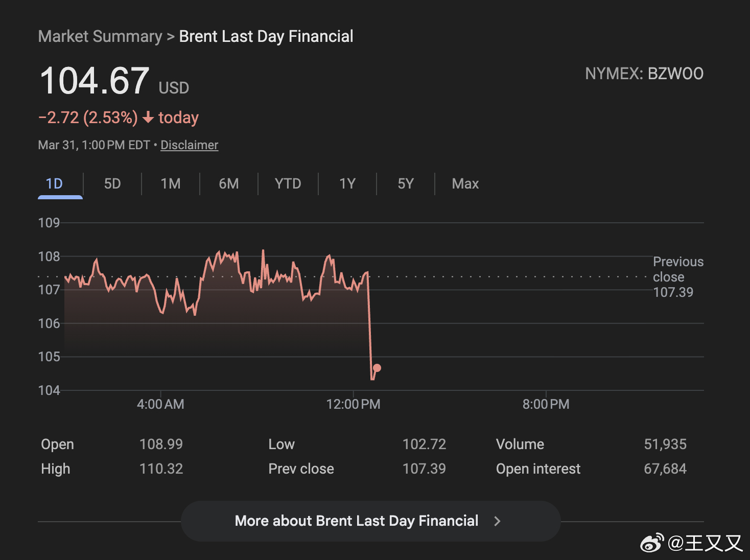Click the Open interest value 67,684

[665, 469]
